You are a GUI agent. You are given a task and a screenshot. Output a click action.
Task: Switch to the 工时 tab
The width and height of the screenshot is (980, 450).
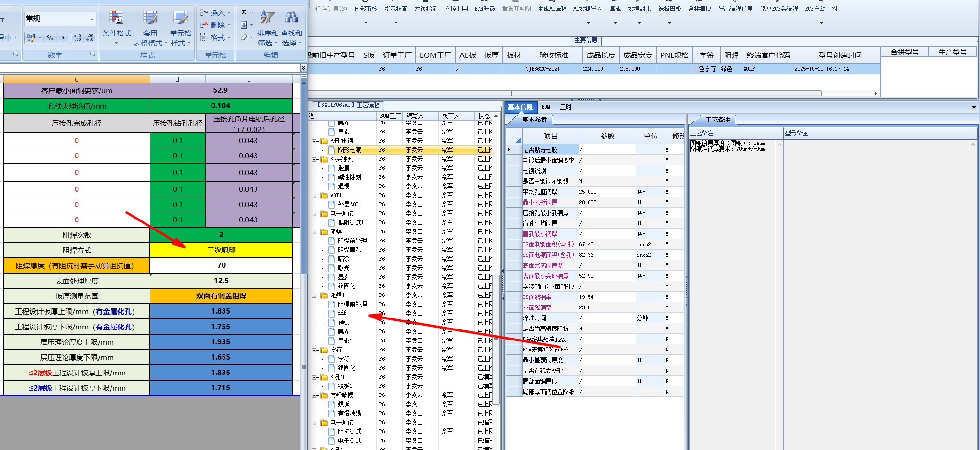(566, 107)
